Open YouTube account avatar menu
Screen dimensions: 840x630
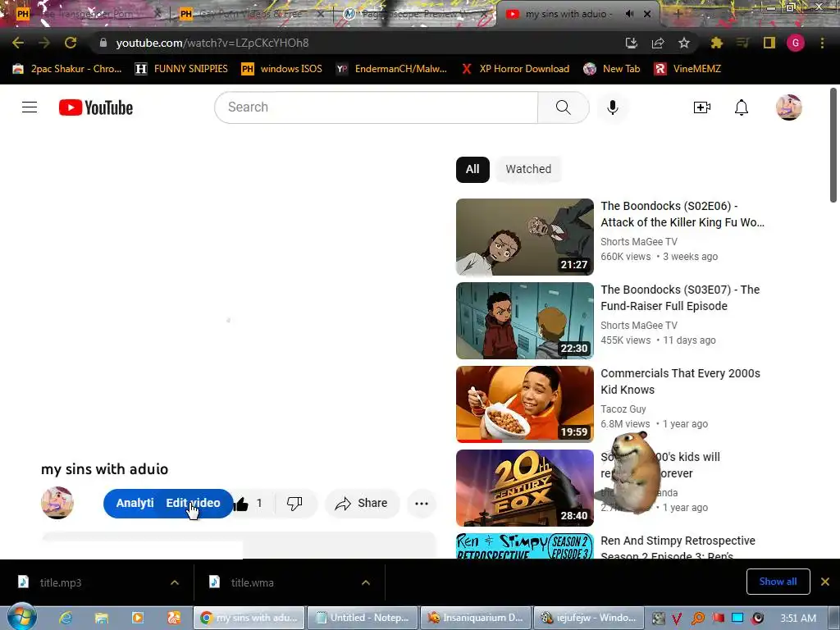click(789, 107)
